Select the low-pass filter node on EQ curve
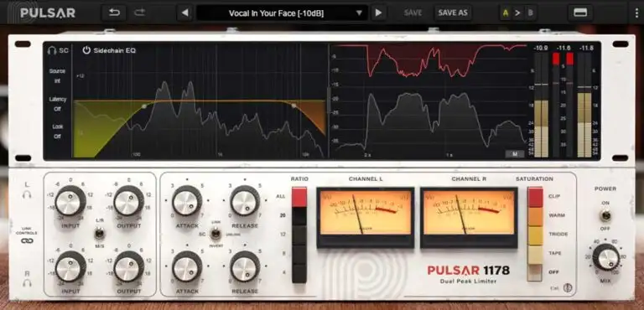The height and width of the screenshot is (310, 644). pos(293,106)
